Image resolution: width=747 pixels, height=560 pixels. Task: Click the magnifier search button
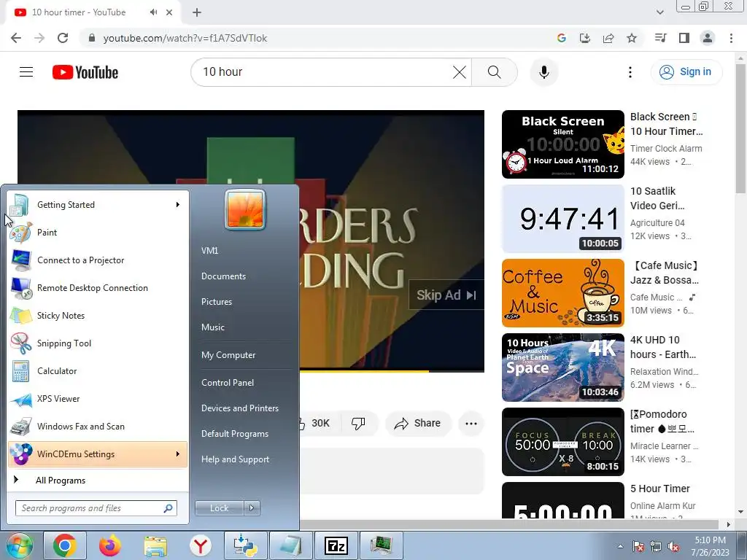494,72
